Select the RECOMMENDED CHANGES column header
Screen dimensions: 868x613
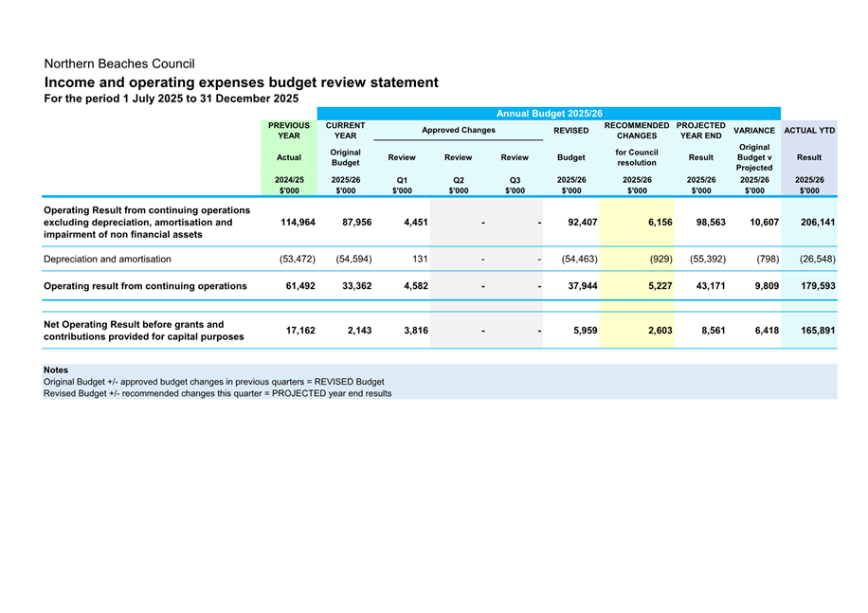tap(637, 131)
